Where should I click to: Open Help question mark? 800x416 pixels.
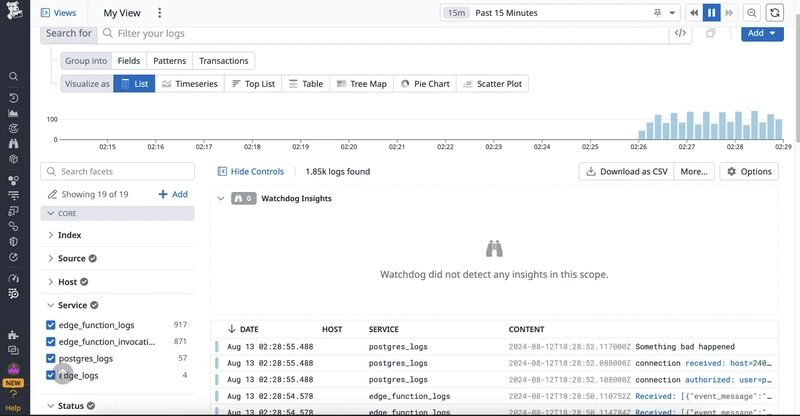(x=14, y=394)
